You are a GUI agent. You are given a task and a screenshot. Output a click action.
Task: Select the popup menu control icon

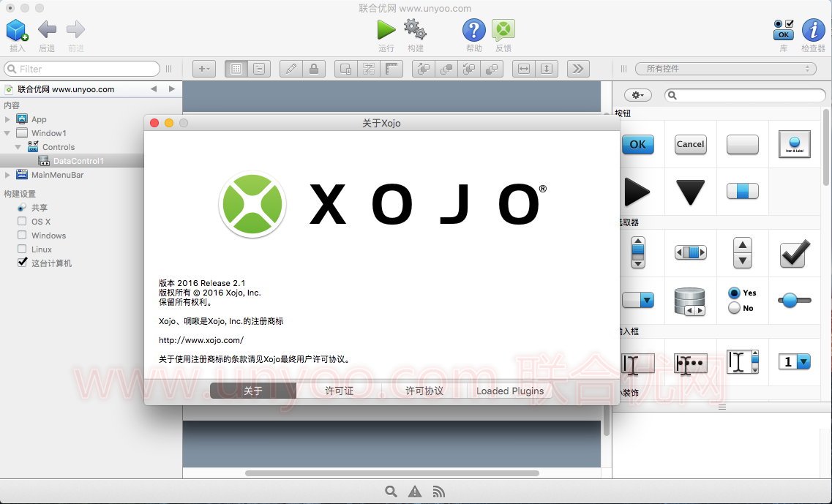[x=638, y=300]
